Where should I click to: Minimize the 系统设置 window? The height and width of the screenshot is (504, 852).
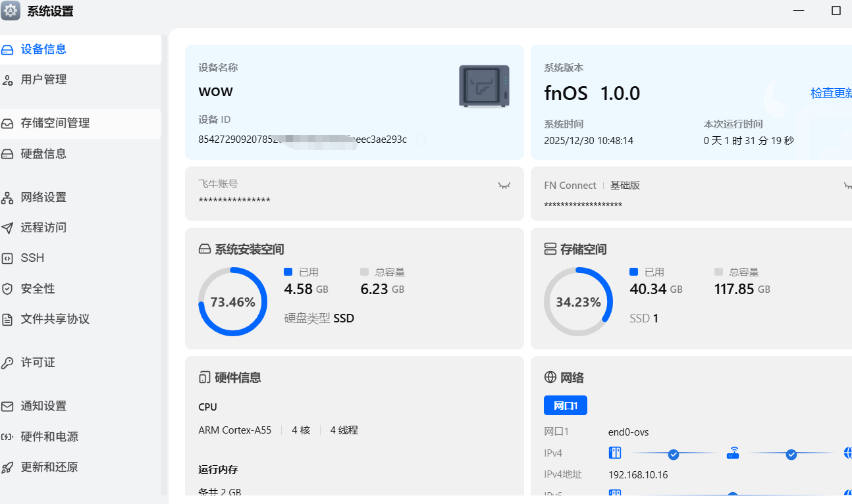click(x=799, y=11)
